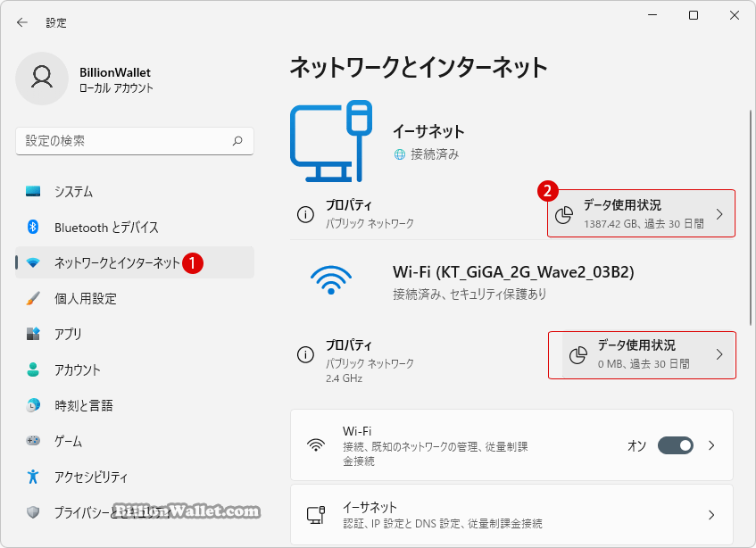Image resolution: width=756 pixels, height=548 pixels.
Task: Open アカウント settings category
Action: click(135, 369)
